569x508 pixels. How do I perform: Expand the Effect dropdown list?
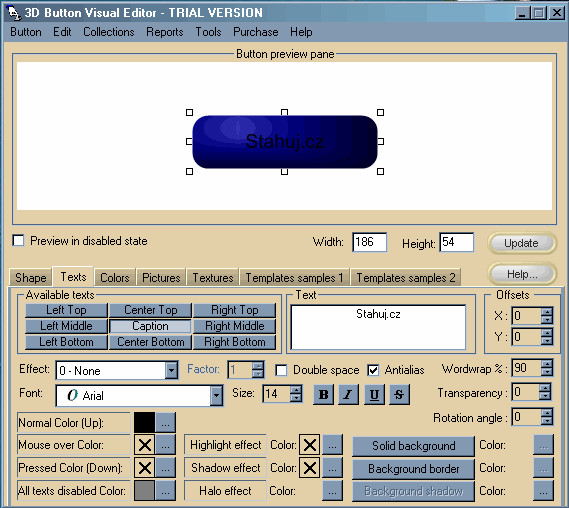[171, 370]
